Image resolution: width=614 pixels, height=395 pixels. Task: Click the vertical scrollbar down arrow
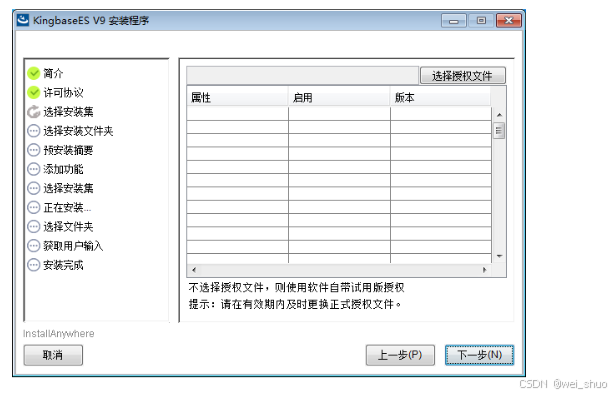(x=499, y=256)
